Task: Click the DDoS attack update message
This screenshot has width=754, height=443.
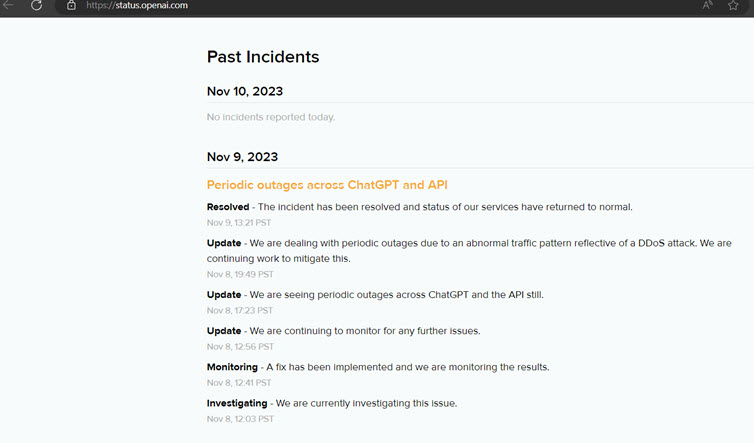Action: 469,251
